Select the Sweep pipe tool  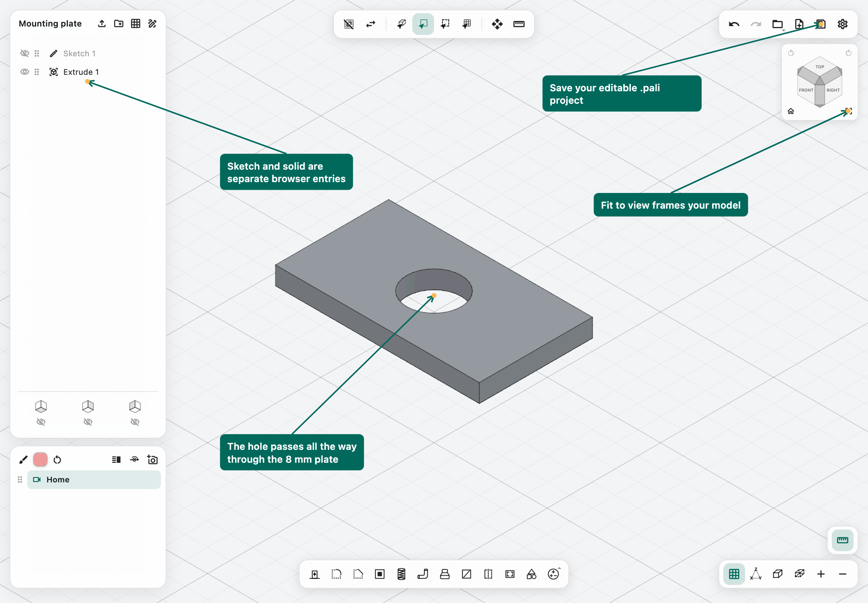(423, 574)
